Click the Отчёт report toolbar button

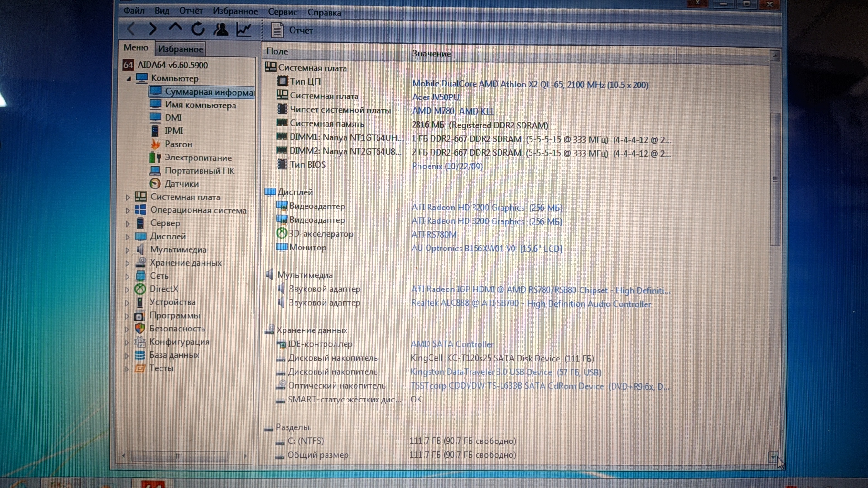coord(292,30)
